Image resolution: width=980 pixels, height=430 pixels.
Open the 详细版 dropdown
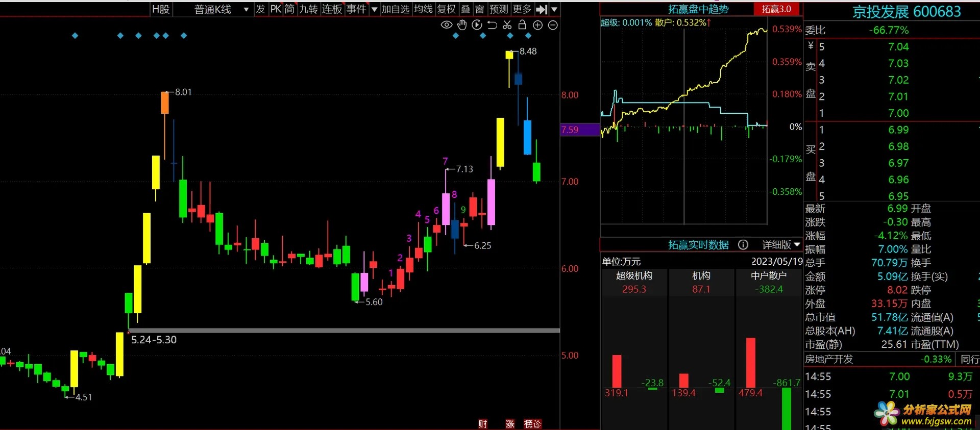point(781,245)
